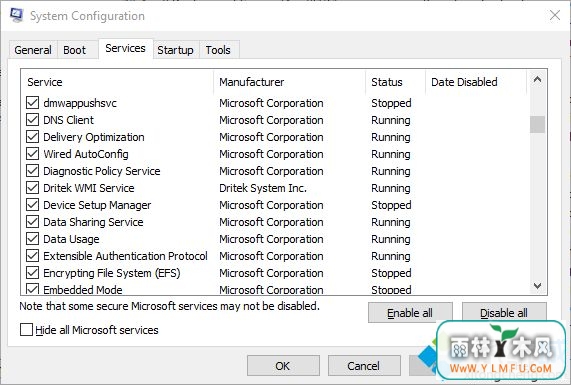Uncheck Extensible Authentication Protocol checkbox
This screenshot has height=385, width=571.
(x=32, y=256)
